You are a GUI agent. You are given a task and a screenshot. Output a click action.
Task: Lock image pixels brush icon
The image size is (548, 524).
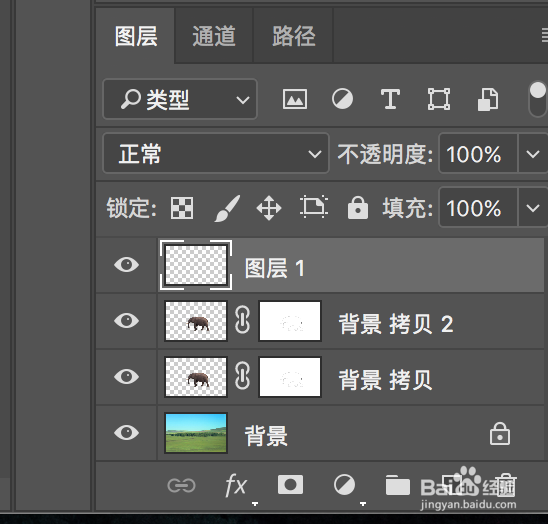click(x=227, y=208)
